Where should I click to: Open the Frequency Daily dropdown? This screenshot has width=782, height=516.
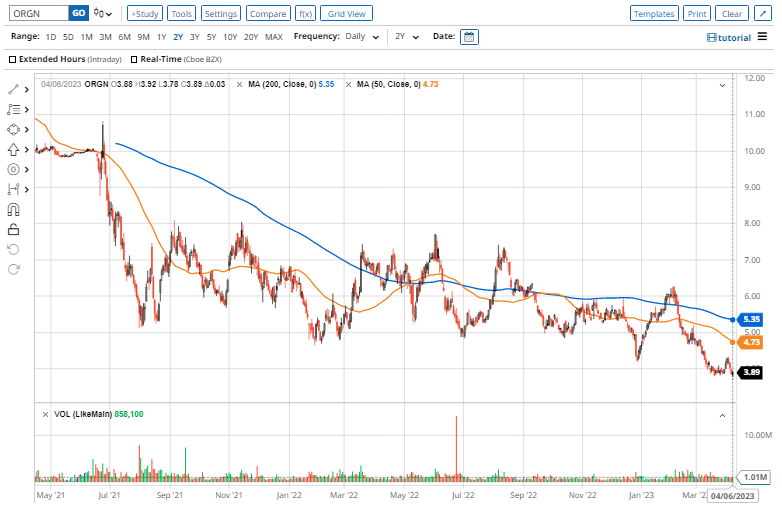pyautogui.click(x=362, y=36)
